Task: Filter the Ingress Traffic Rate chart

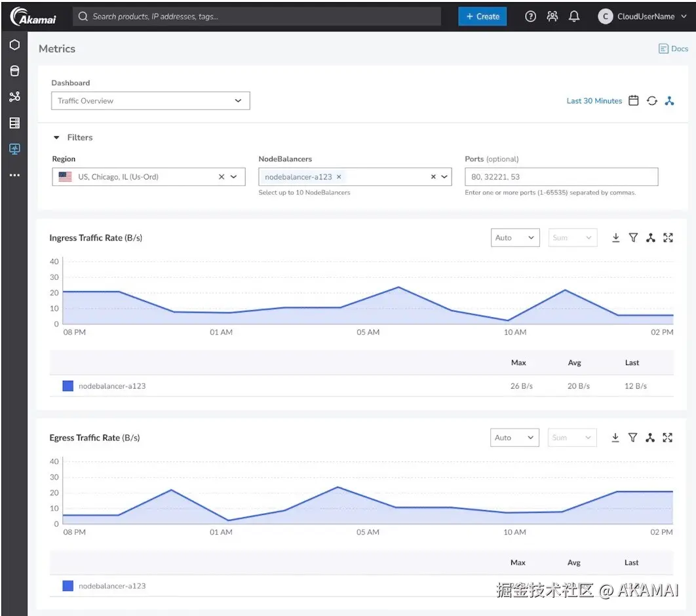Action: 633,238
